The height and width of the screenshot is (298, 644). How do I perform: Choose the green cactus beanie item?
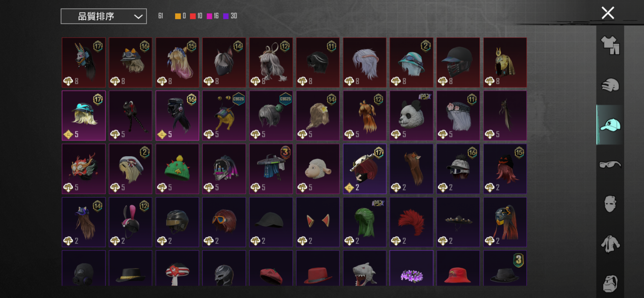pyautogui.click(x=177, y=169)
